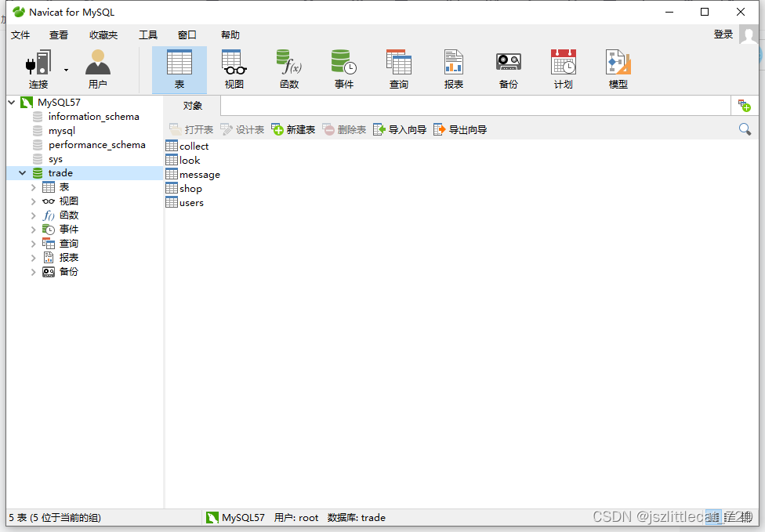
Task: Click the 报表 (Reports) toolbar icon
Action: 453,68
